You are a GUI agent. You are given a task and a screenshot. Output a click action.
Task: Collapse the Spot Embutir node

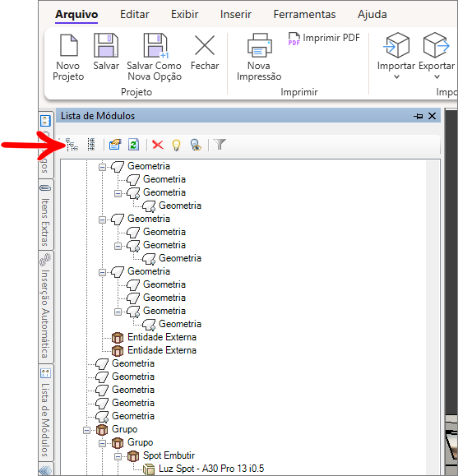point(118,456)
